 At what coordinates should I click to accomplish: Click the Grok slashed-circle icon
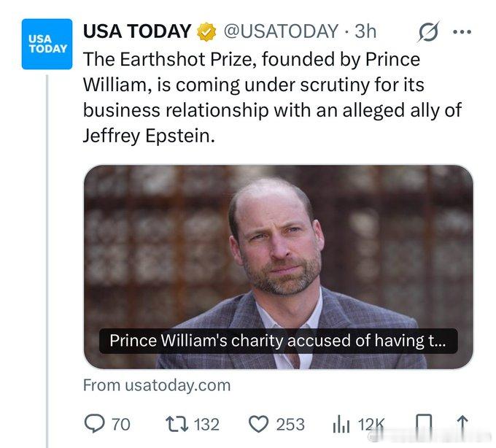click(x=427, y=32)
